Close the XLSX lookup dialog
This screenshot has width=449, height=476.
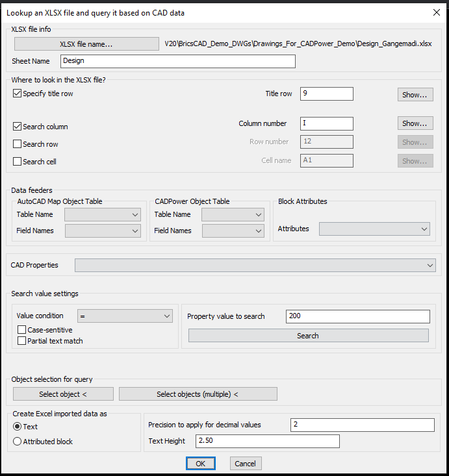(435, 12)
